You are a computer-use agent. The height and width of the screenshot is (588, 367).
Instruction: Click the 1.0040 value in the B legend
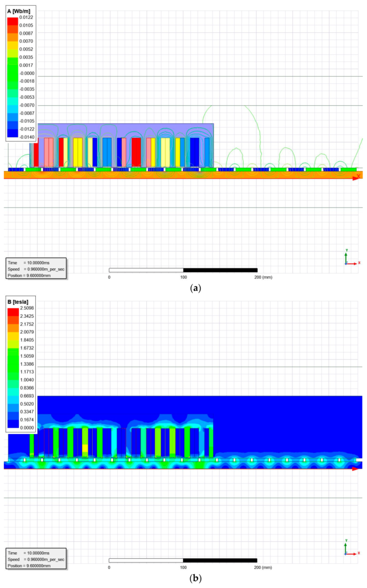click(27, 380)
